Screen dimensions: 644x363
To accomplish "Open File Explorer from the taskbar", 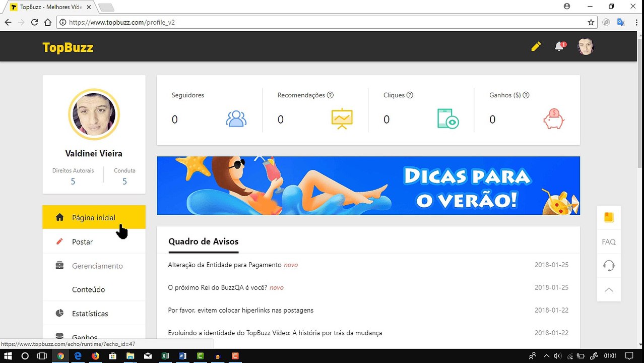I will click(x=130, y=356).
